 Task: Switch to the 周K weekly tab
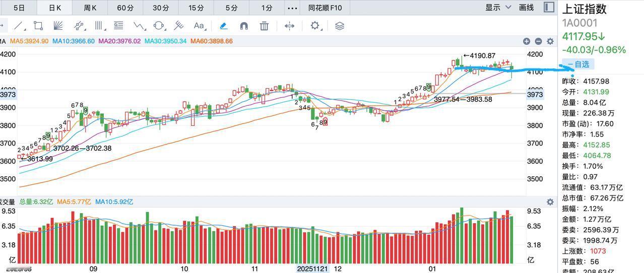tap(90, 8)
